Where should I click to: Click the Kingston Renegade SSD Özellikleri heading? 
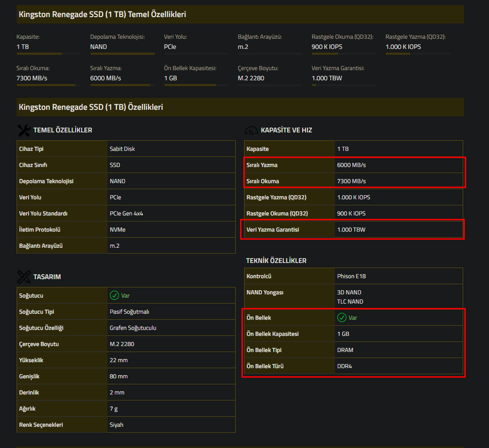pyautogui.click(x=91, y=107)
